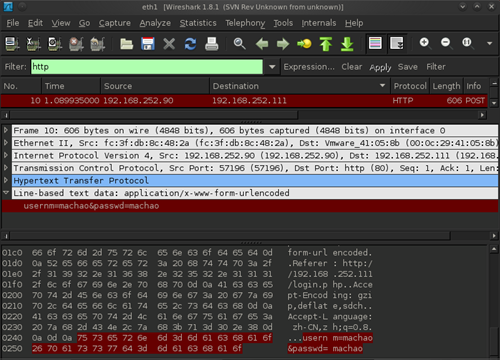This screenshot has width=500, height=360.
Task: Click the Filter button after Save
Action: click(x=436, y=67)
